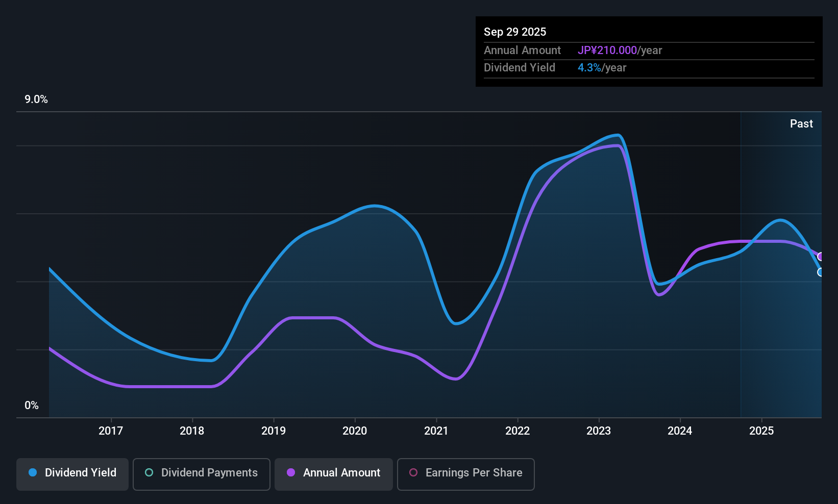Toggle the Annual Amount legend button
The height and width of the screenshot is (504, 838).
click(333, 474)
